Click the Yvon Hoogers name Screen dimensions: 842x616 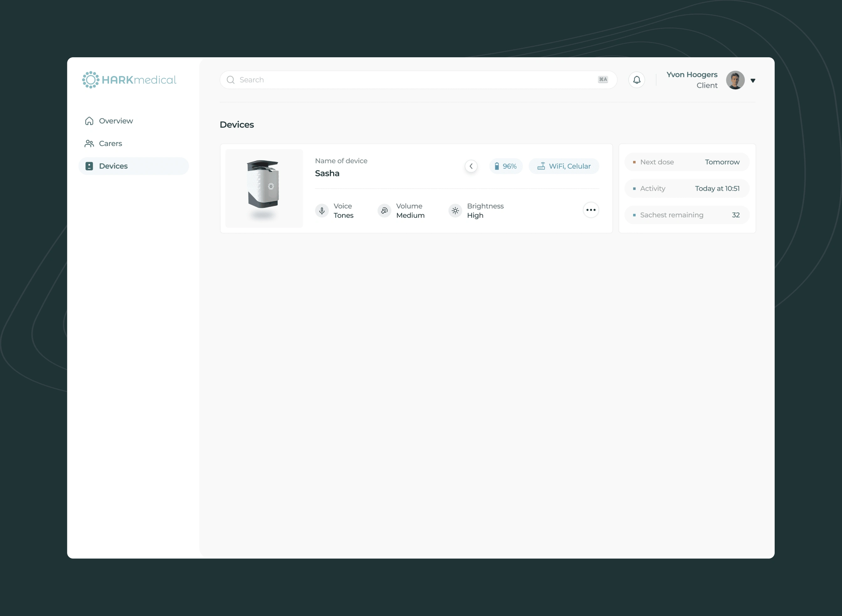(692, 74)
